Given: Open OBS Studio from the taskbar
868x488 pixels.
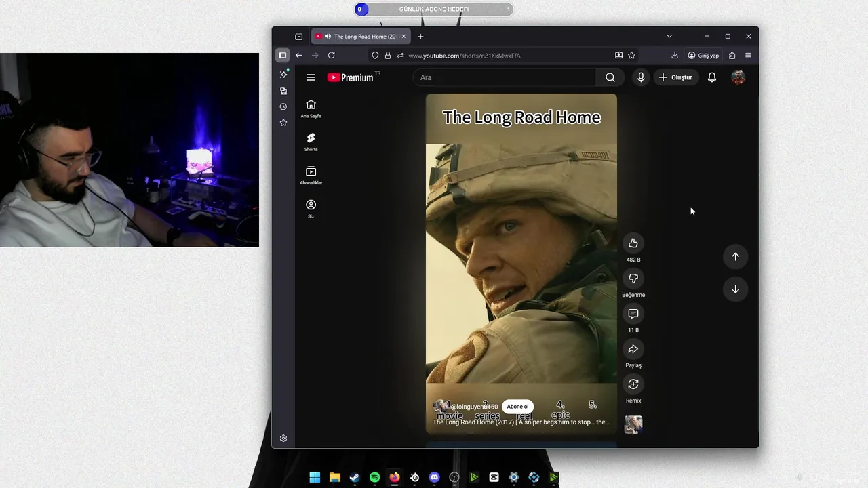Looking at the screenshot, I should click(454, 477).
